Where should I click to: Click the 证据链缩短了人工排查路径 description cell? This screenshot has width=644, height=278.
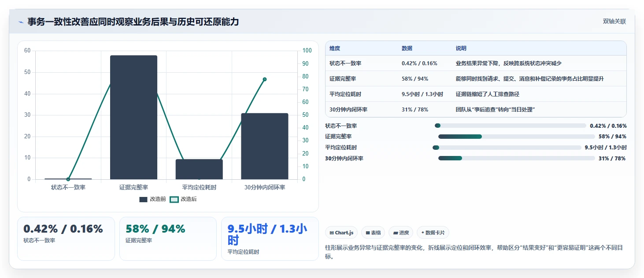[x=488, y=94]
